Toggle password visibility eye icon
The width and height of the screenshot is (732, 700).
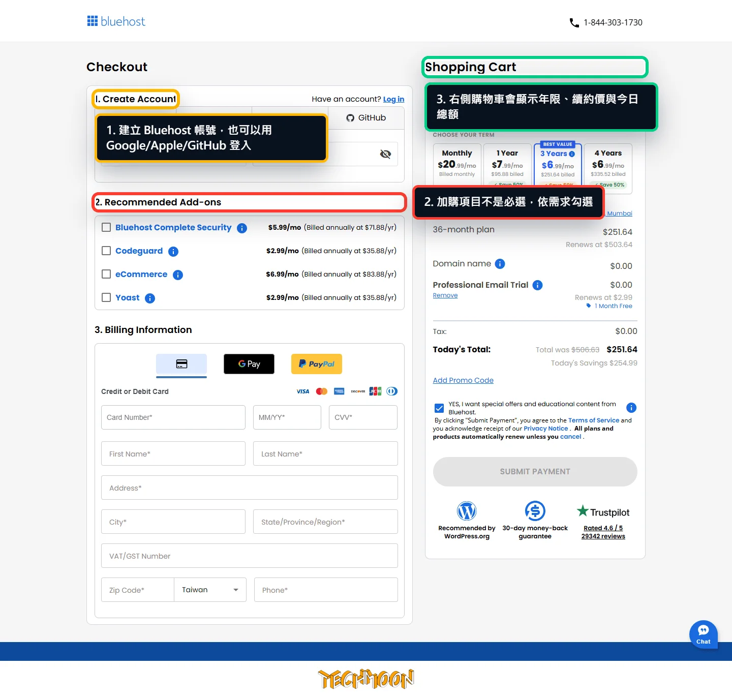(x=385, y=154)
